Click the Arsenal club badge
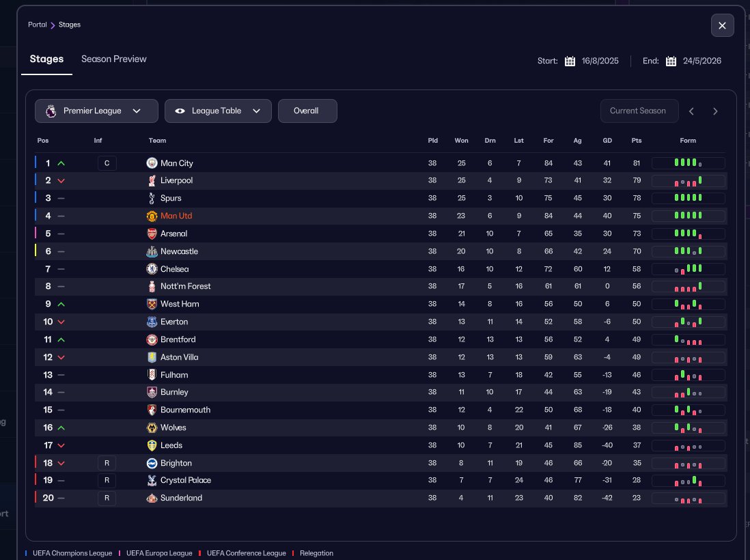Image resolution: width=750 pixels, height=560 pixels. point(152,234)
